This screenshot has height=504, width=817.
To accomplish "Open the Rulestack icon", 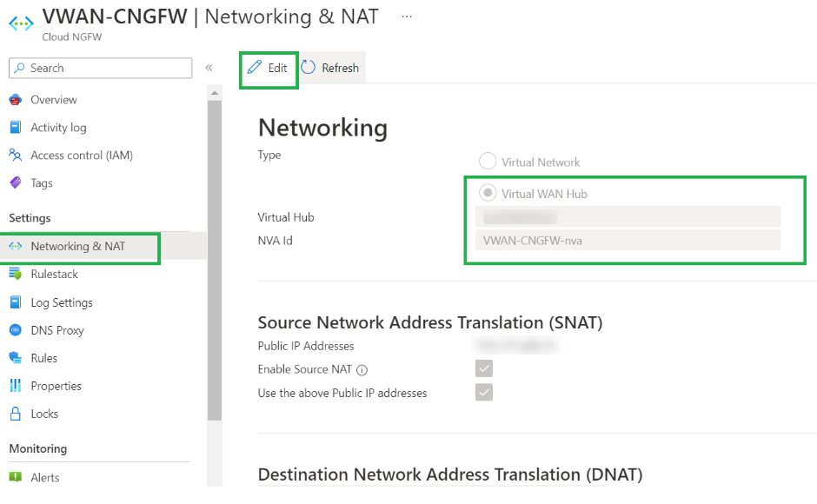I will pos(15,275).
